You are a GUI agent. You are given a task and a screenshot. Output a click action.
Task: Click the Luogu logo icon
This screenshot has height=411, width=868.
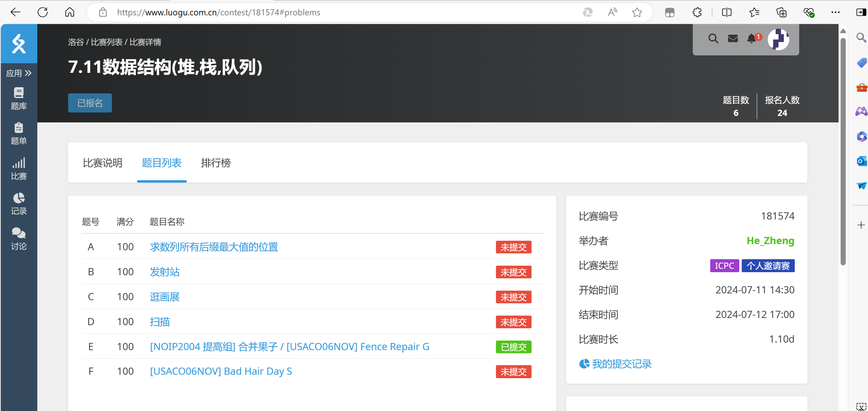point(19,43)
